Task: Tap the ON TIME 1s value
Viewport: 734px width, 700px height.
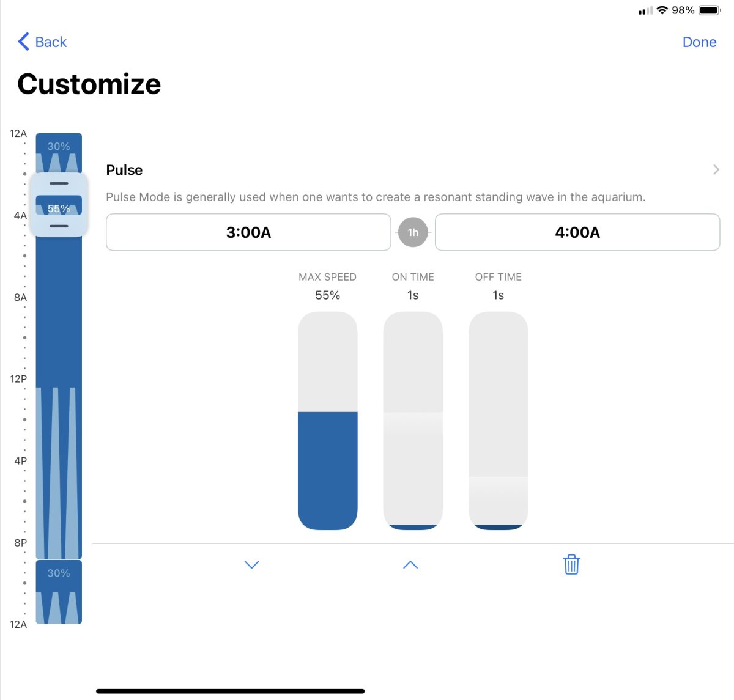Action: 413,295
